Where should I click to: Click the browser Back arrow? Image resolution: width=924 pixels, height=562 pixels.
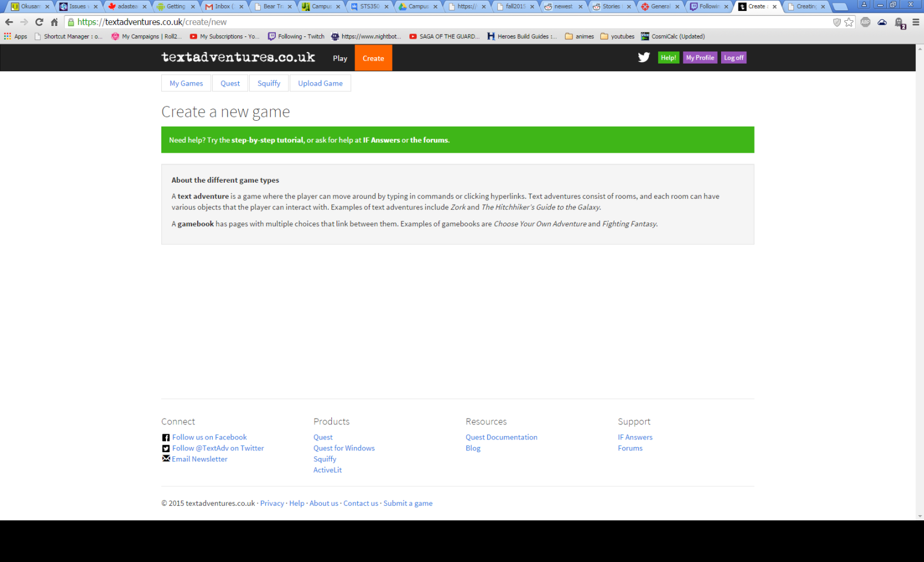pyautogui.click(x=9, y=22)
